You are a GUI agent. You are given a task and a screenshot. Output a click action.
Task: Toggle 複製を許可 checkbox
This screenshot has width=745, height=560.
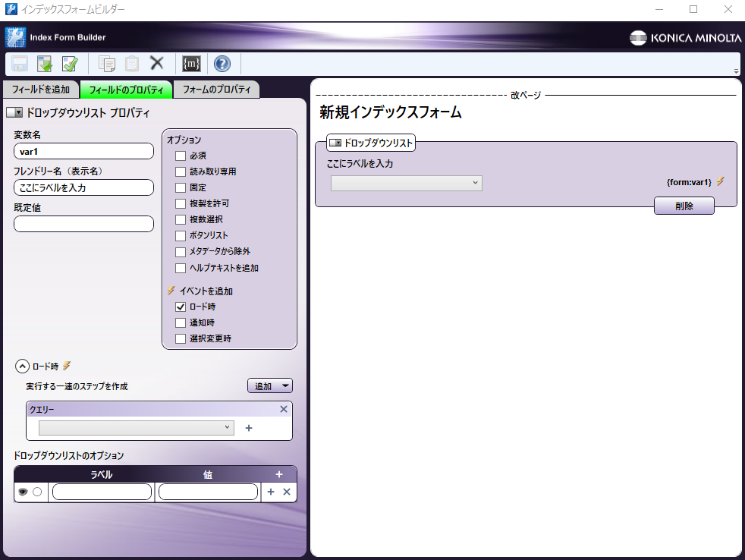[181, 203]
